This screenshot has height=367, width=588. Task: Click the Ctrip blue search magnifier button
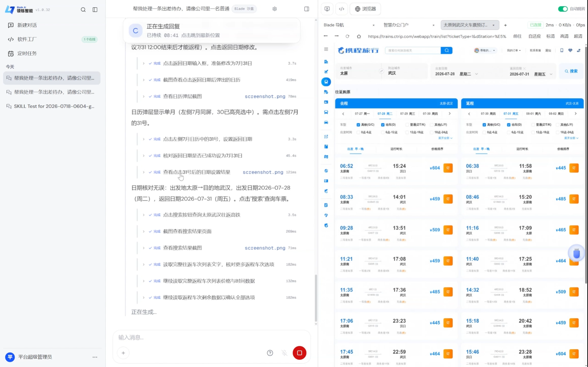pos(446,50)
